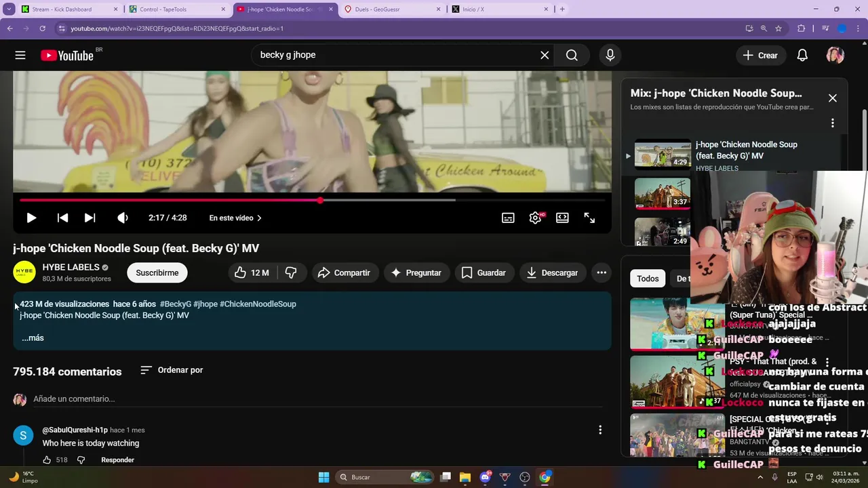
Task: Skip to the next video
Action: tap(90, 218)
